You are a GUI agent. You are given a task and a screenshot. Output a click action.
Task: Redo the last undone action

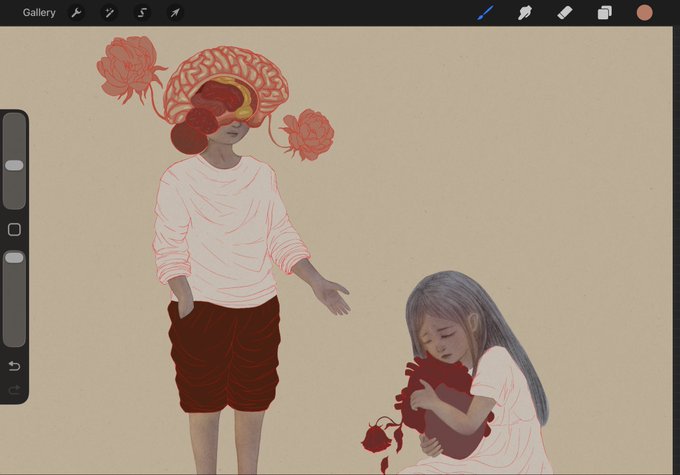[x=14, y=390]
